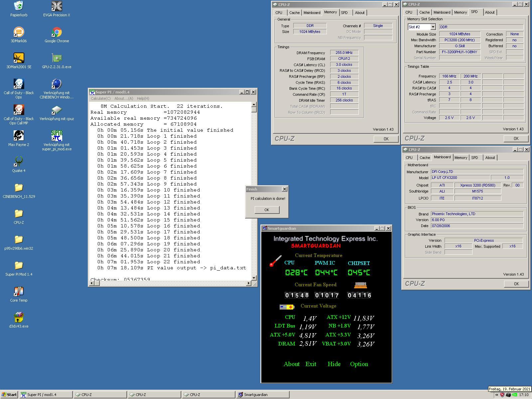532x399 pixels.
Task: Expand hidden tray icons arrow
Action: pos(497,395)
